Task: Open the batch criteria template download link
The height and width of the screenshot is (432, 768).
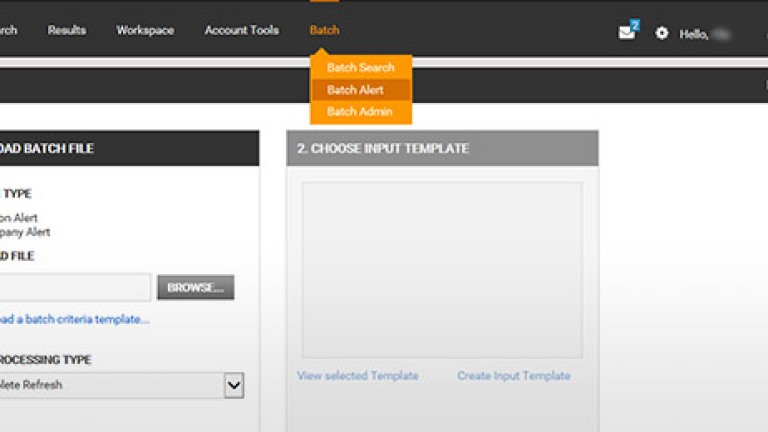Action: point(74,320)
